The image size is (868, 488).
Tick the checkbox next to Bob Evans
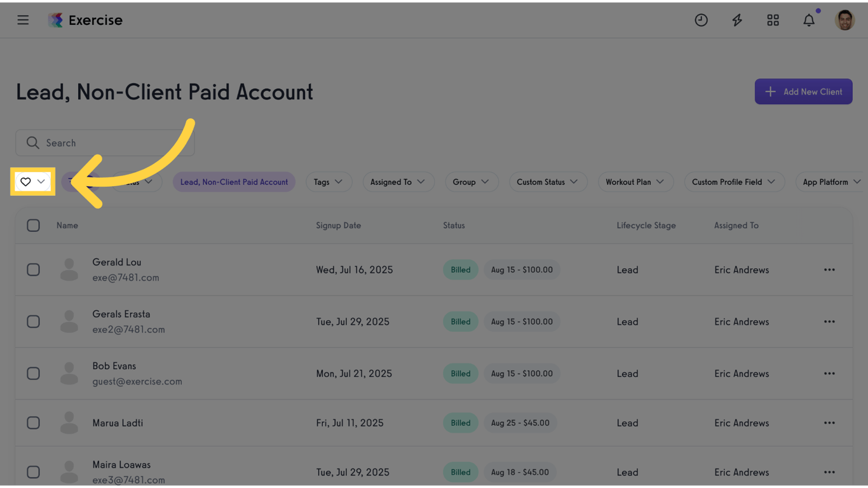point(33,374)
